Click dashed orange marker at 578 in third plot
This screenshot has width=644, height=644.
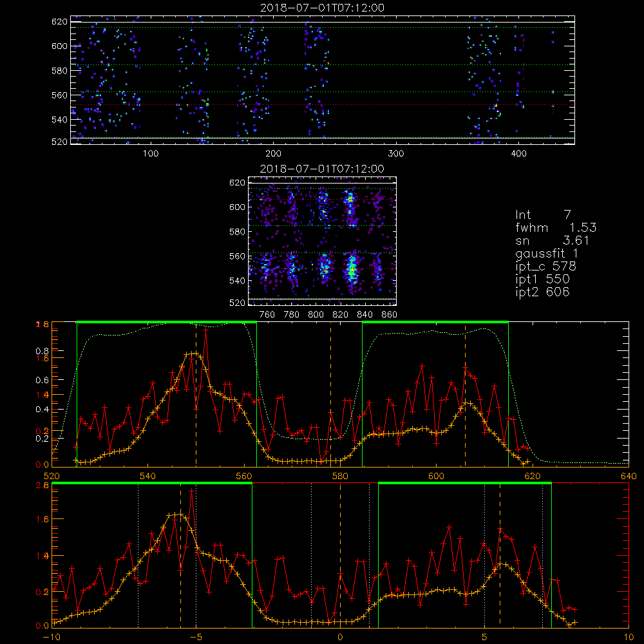point(330,394)
